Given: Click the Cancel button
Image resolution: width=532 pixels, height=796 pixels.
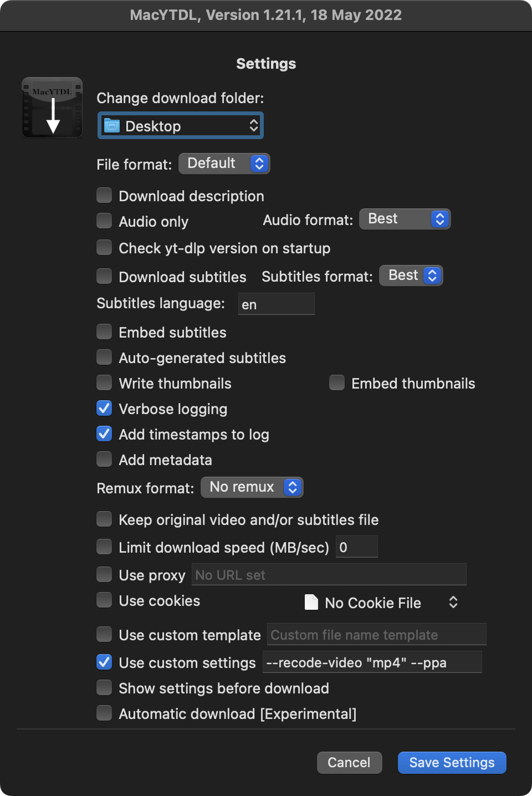Looking at the screenshot, I should coord(350,763).
